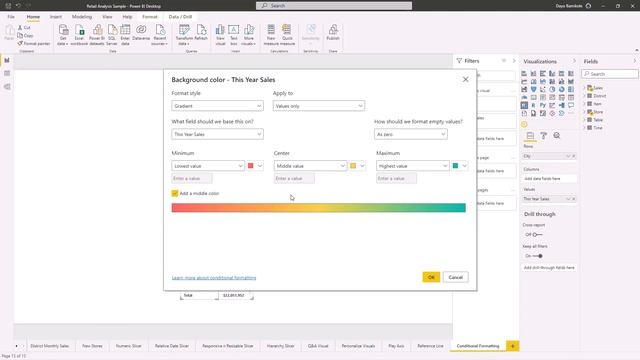Image resolution: width=640 pixels, height=360 pixels.
Task: Switch to the Insert ribbon tab
Action: point(56,17)
